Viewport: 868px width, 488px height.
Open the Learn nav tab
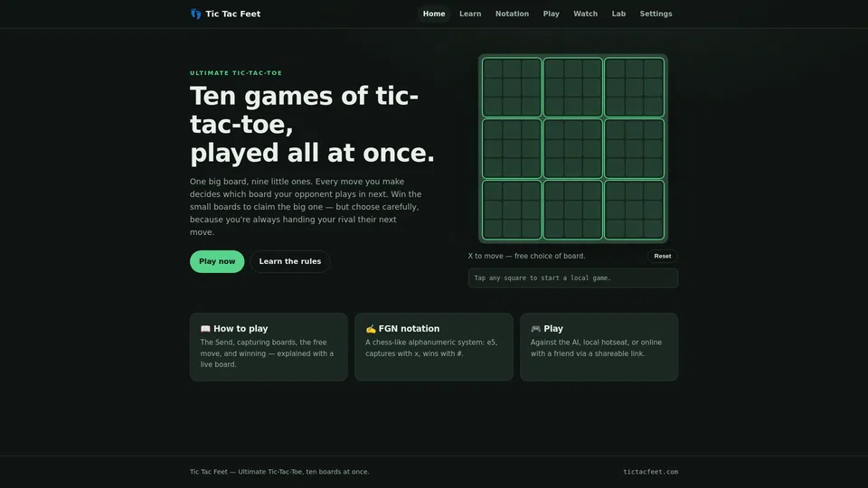tap(470, 14)
